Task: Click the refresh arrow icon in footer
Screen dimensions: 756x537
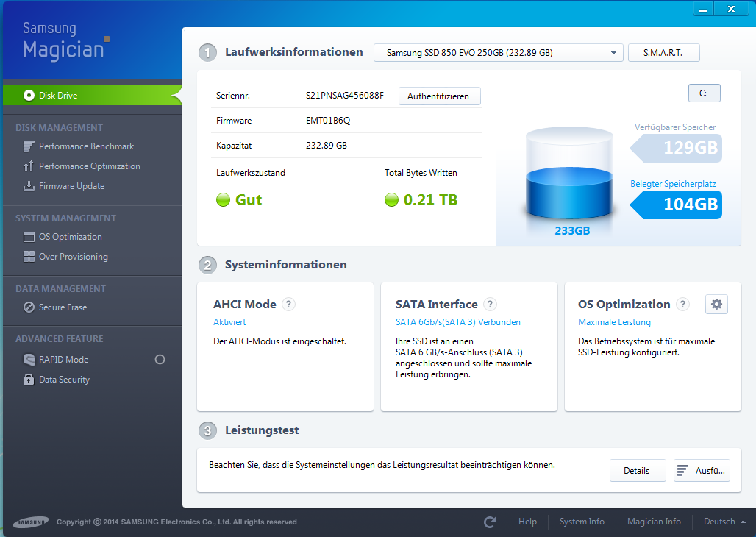Action: coord(490,522)
